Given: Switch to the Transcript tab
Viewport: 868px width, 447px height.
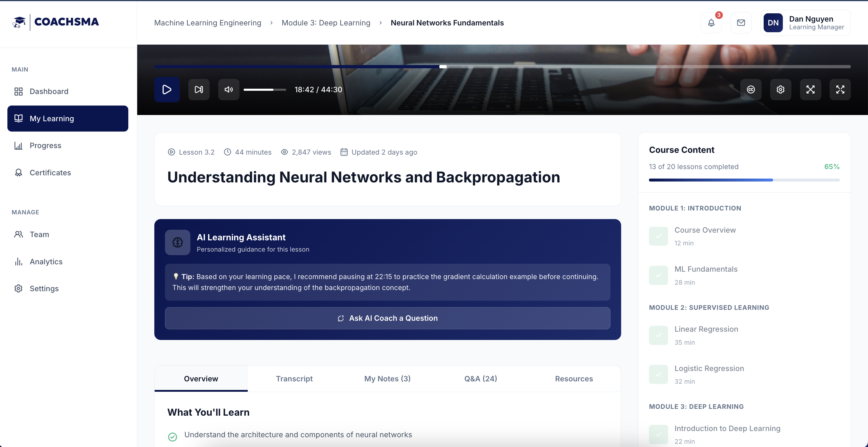Looking at the screenshot, I should 294,379.
